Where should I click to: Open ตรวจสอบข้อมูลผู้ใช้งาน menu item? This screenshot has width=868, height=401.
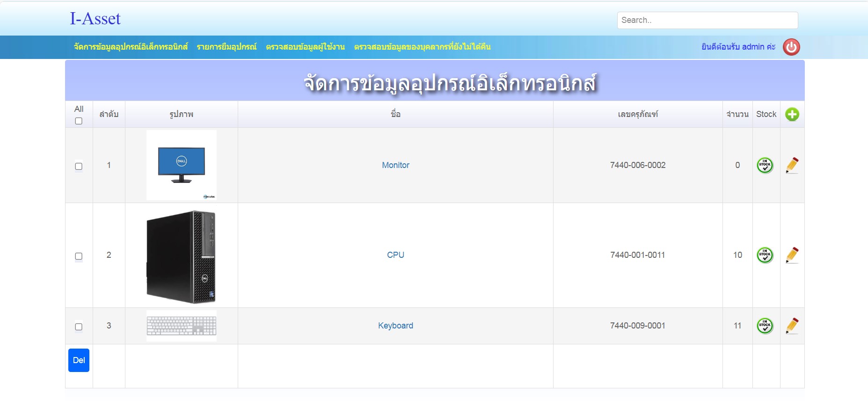pos(305,47)
